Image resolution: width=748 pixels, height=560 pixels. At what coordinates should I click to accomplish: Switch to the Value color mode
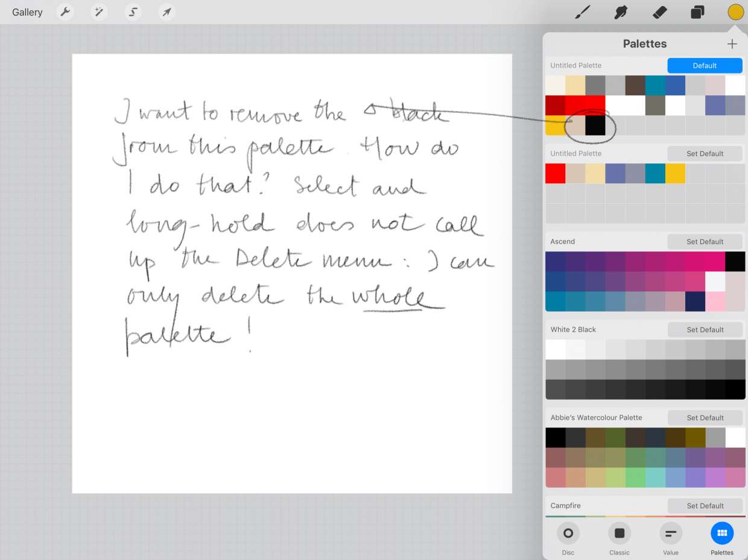(x=670, y=533)
